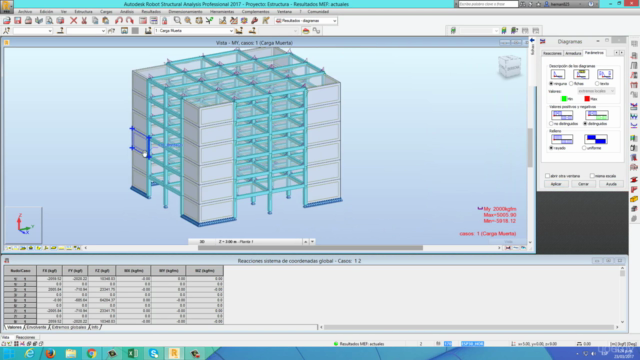Select 'rayado' fill radio

click(551, 148)
